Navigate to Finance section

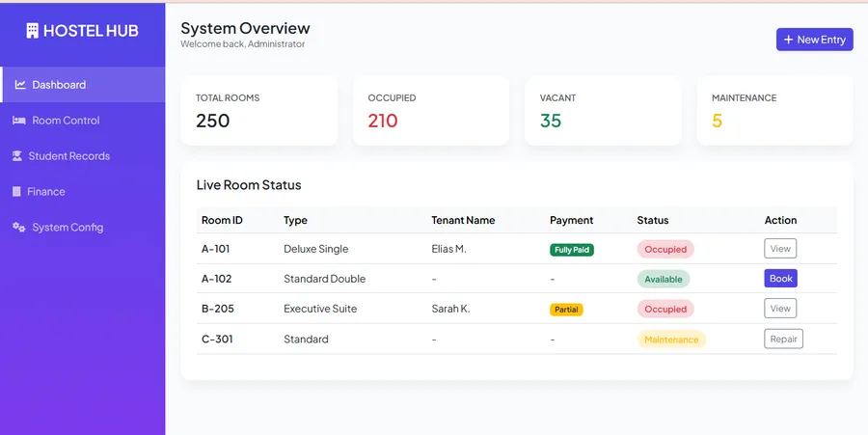tap(83, 192)
